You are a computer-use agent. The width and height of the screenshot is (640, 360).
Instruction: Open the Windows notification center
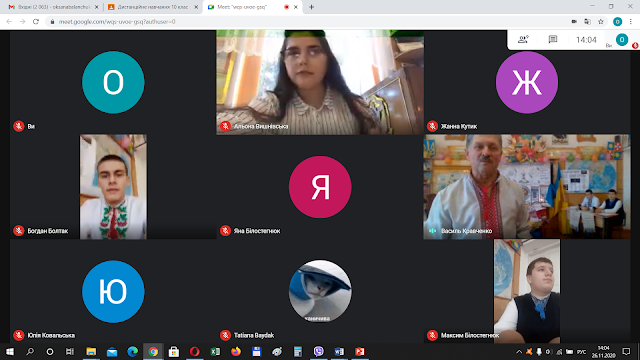pyautogui.click(x=626, y=351)
